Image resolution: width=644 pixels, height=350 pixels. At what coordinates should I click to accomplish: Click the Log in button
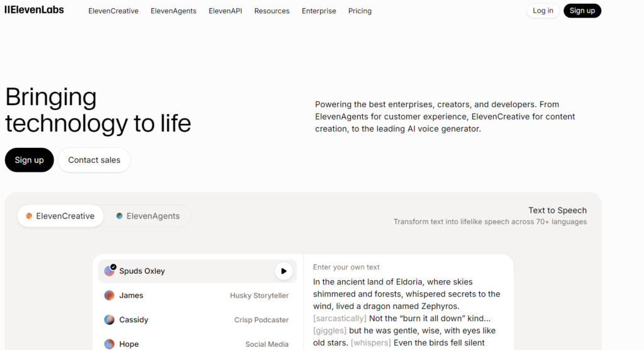tap(543, 11)
